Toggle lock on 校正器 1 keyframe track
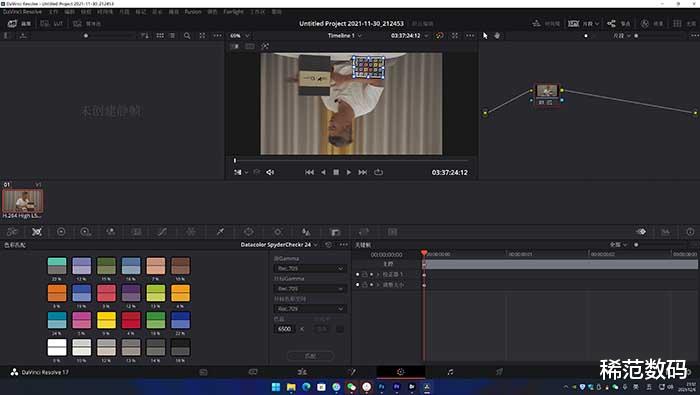Viewport: 700px width, 395px height. (x=364, y=274)
